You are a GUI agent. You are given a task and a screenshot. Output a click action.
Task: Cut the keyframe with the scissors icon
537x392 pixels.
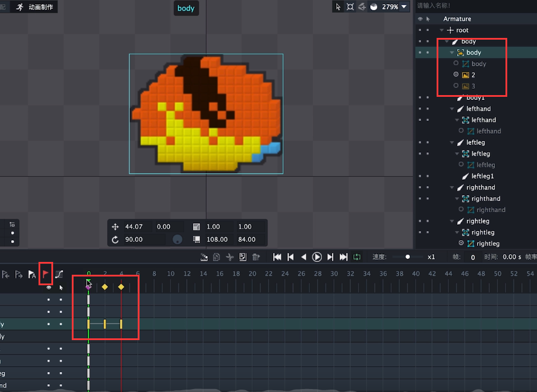pos(229,257)
